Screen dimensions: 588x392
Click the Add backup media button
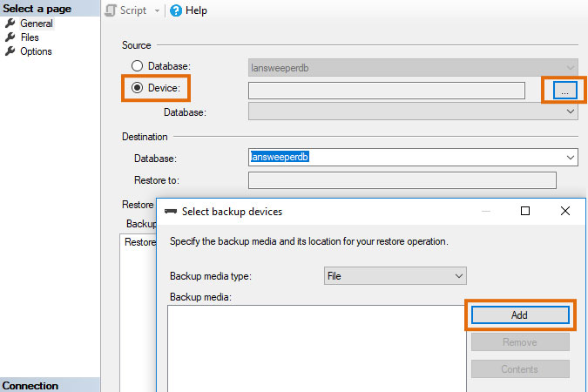point(519,315)
